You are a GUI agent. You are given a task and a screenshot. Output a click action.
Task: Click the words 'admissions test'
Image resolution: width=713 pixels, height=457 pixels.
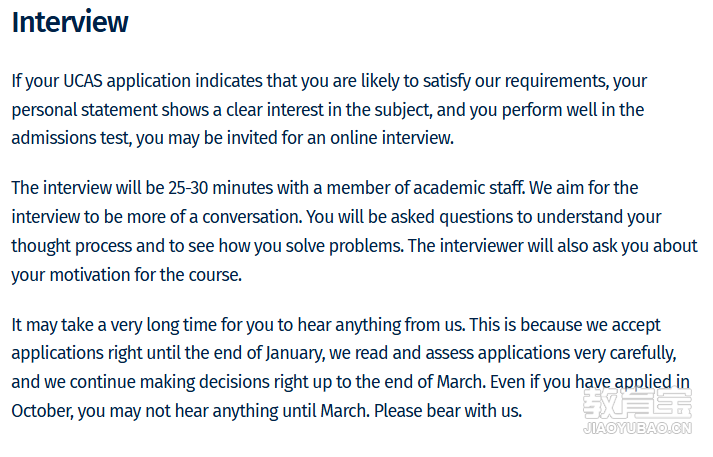tap(71, 138)
